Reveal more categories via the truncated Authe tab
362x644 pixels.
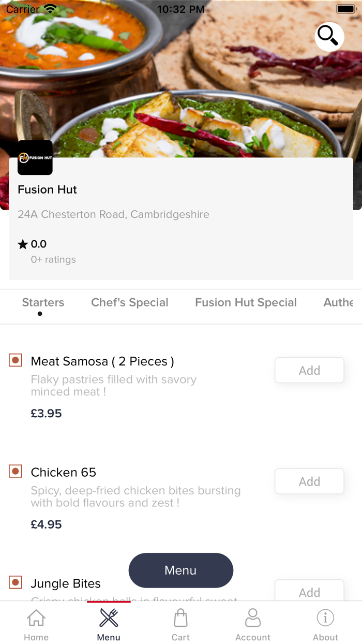(x=339, y=302)
